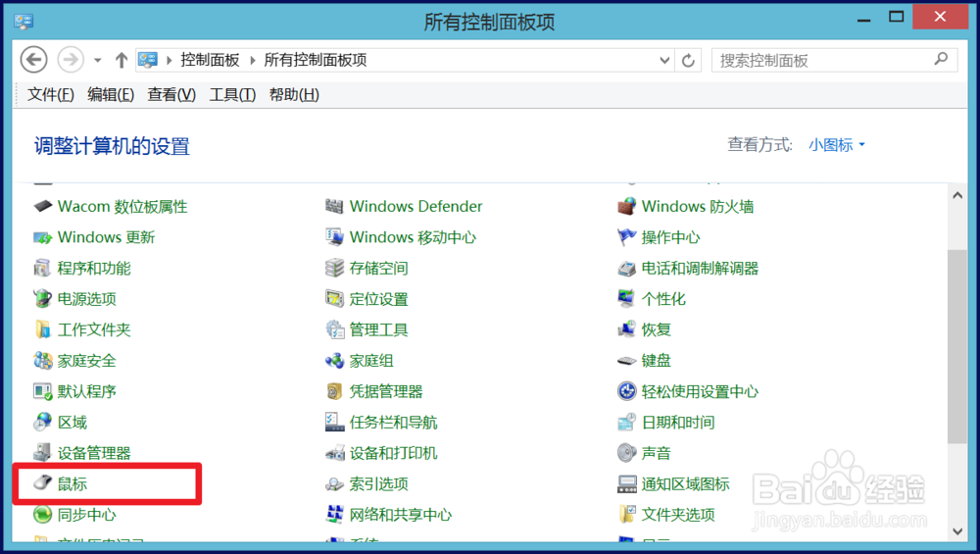Go up one level with up arrow
The image size is (980, 554).
click(x=122, y=60)
